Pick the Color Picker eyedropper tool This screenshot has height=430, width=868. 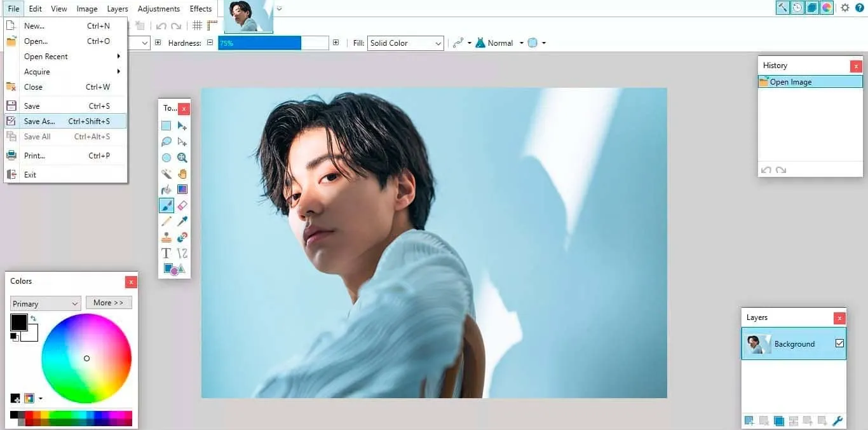click(182, 221)
